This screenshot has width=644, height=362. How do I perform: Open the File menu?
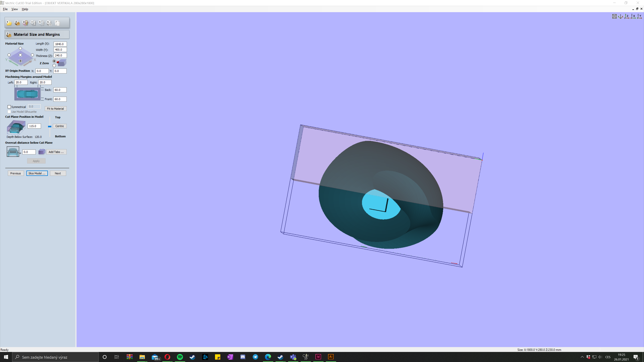5,9
